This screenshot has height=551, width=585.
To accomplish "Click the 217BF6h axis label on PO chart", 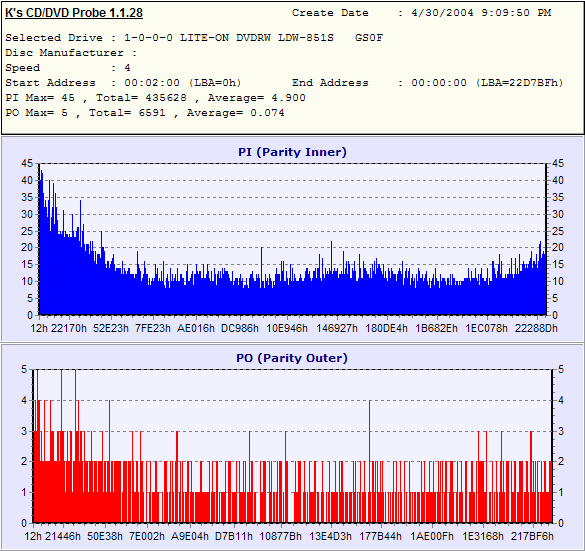I will tap(532, 536).
